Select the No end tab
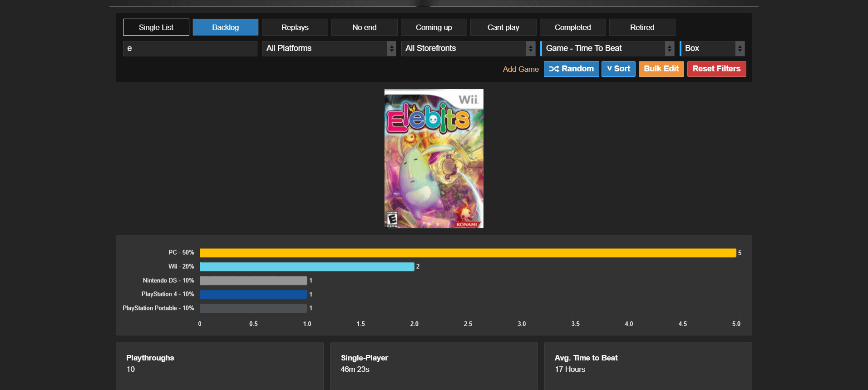 click(x=364, y=27)
